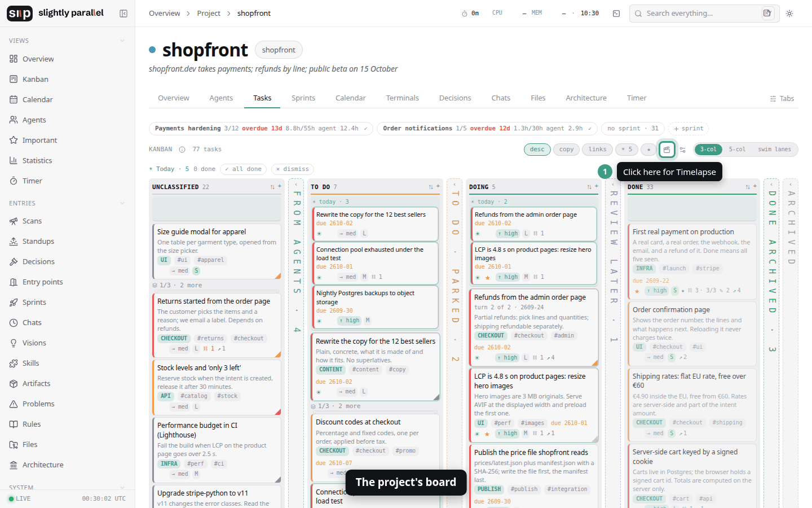This screenshot has width=812, height=508.
Task: Expand the FROM AGENTS collapsed column
Action: [297, 260]
